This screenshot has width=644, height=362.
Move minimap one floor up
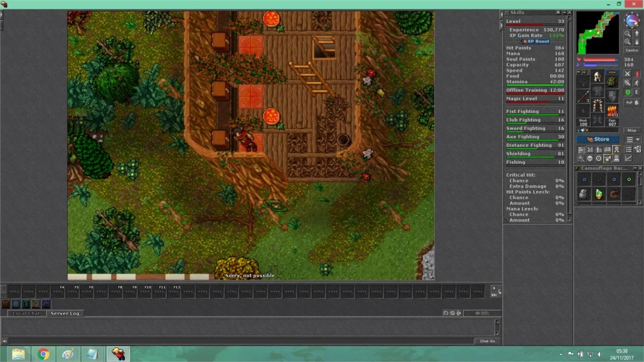click(x=637, y=34)
